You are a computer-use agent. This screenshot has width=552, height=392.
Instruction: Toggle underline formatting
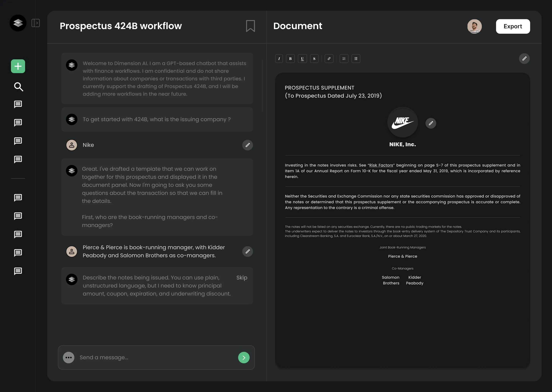pyautogui.click(x=302, y=58)
